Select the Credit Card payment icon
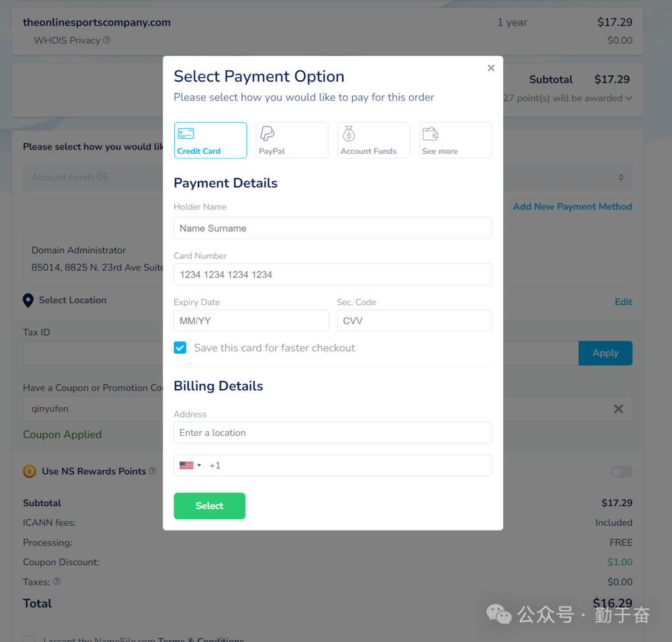672x642 pixels. tap(186, 133)
